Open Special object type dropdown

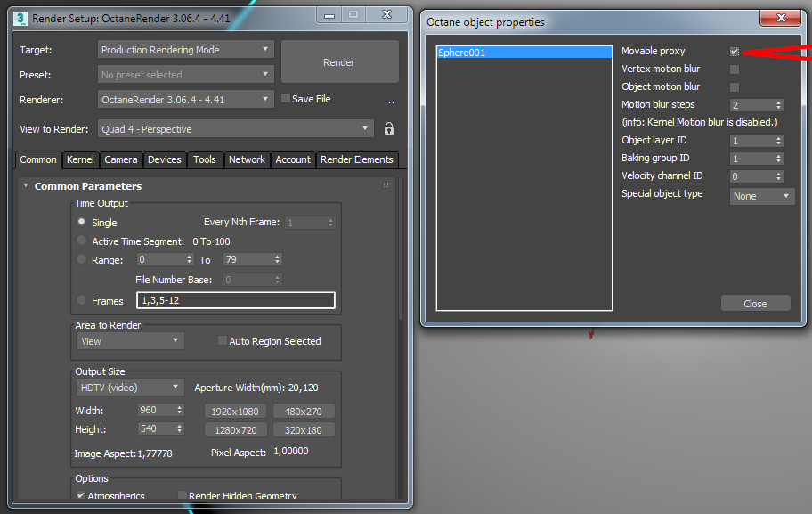point(762,196)
